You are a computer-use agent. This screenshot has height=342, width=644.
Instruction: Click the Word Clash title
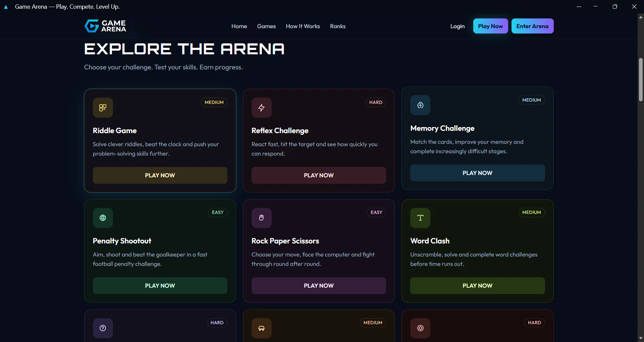[430, 241]
